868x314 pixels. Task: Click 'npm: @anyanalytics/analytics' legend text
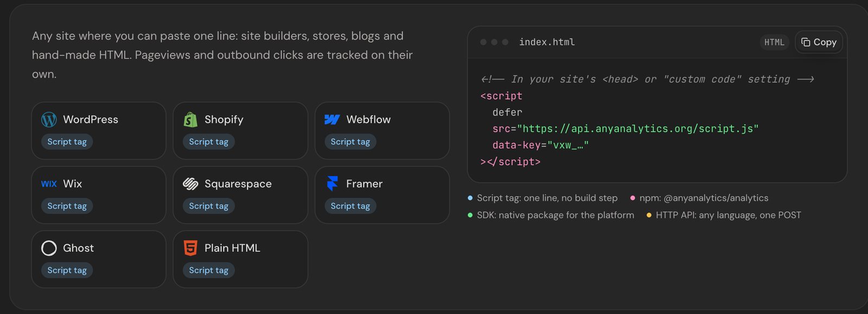click(x=704, y=198)
